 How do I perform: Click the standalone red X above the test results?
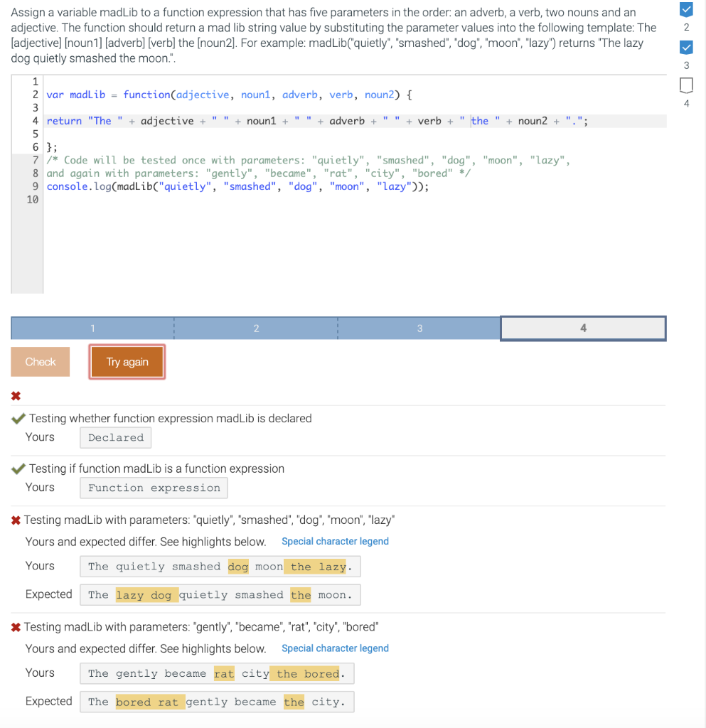(16, 396)
